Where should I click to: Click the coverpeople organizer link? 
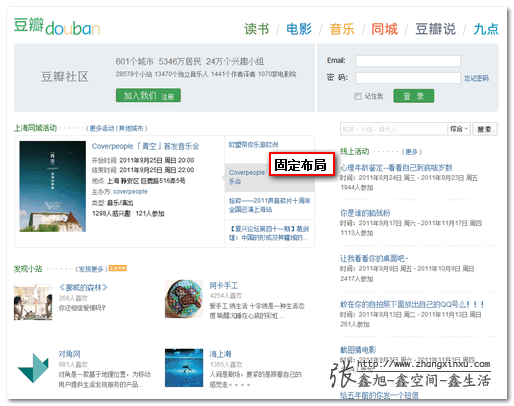[130, 192]
